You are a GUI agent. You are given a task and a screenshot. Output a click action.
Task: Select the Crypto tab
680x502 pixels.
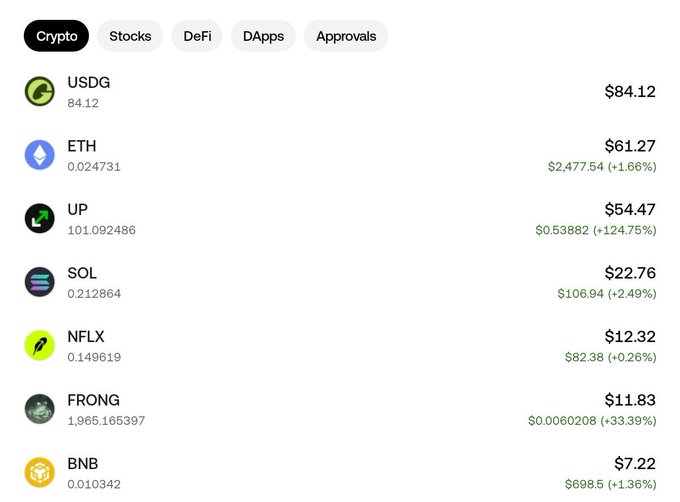tap(56, 36)
